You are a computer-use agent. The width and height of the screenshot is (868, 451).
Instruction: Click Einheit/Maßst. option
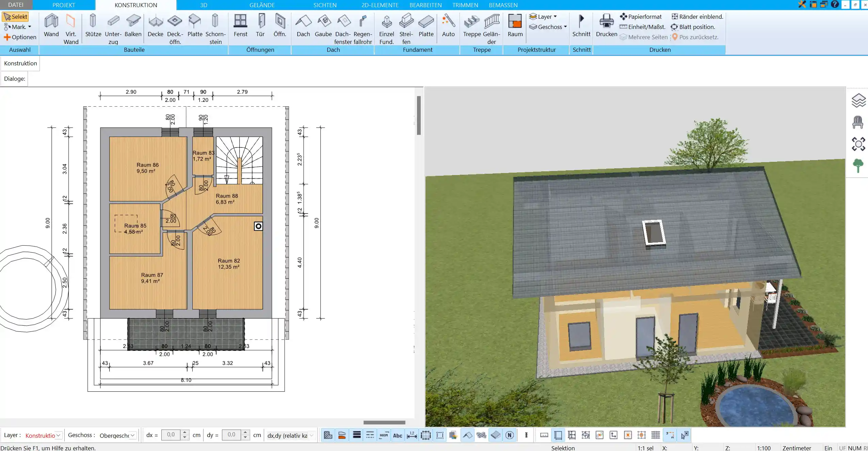pos(643,27)
